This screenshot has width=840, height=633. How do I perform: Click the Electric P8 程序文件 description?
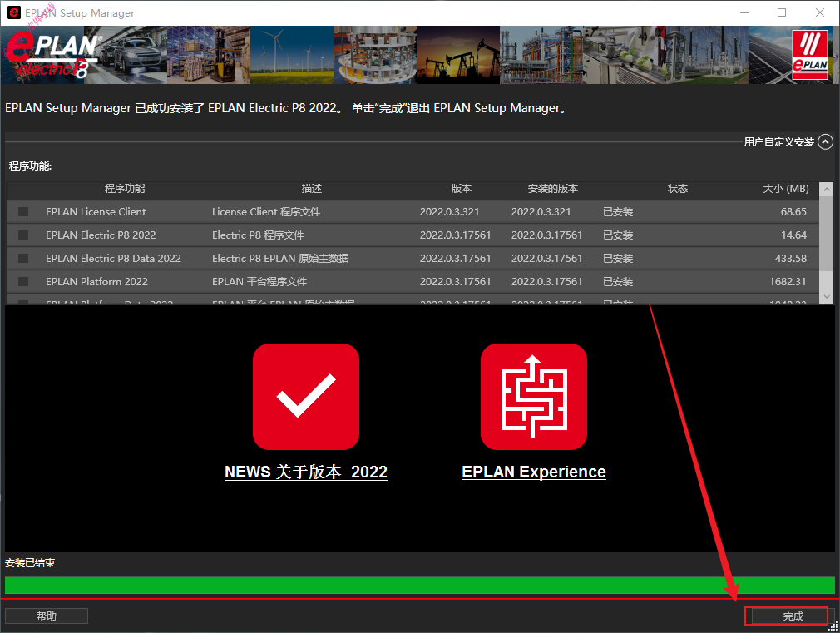258,235
